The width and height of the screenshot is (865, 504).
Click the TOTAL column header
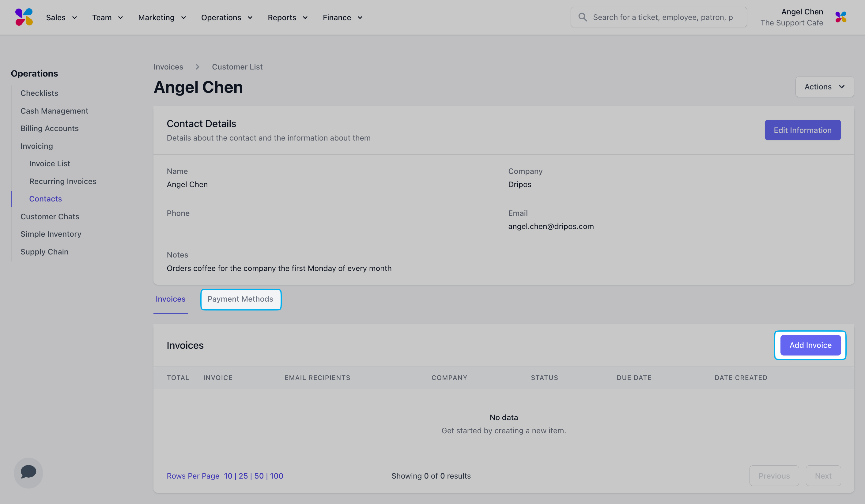coord(178,378)
